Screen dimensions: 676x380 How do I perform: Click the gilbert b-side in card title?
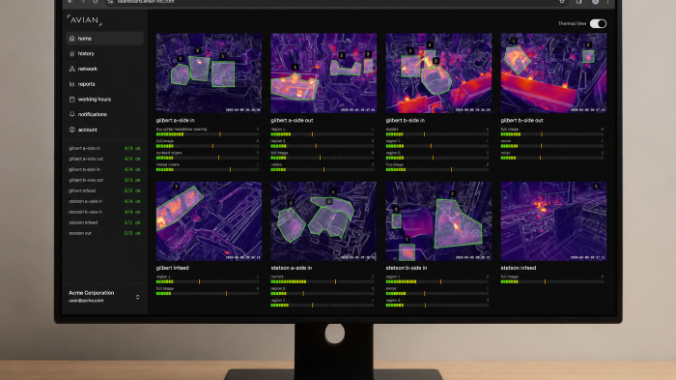[405, 120]
